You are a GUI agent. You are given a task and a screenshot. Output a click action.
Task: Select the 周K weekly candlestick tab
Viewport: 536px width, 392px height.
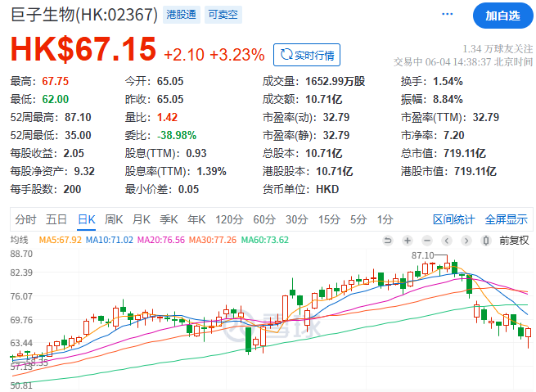pos(114,219)
